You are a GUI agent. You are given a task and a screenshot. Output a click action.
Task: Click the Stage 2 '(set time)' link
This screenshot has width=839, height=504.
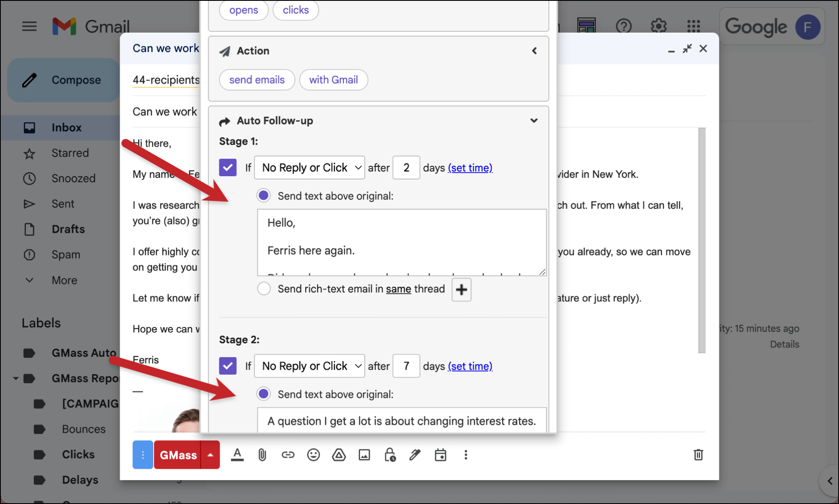tap(470, 366)
